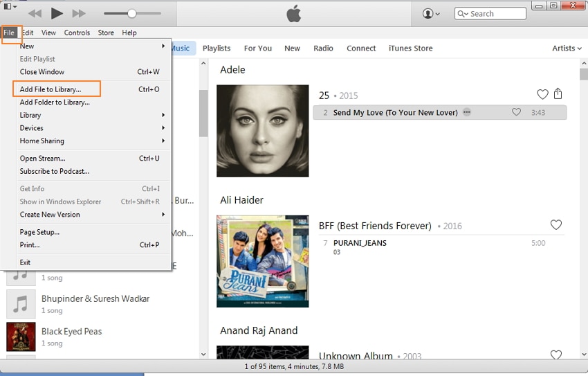Open the account user icon menu
The height and width of the screenshot is (376, 588).
(x=431, y=14)
